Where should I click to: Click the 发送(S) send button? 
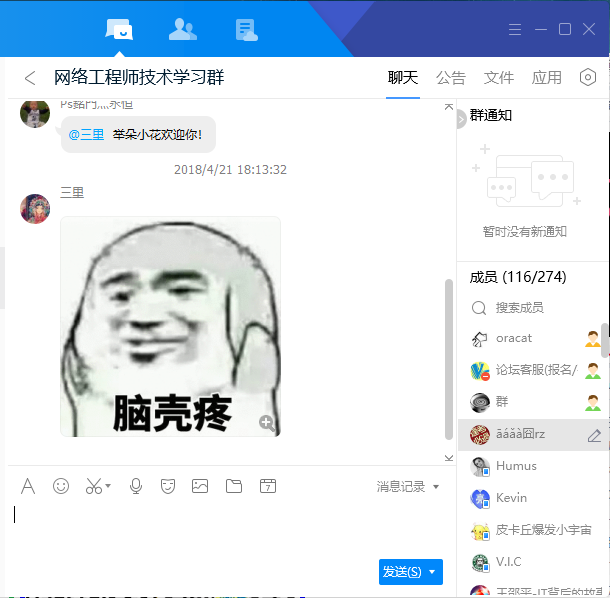click(402, 572)
